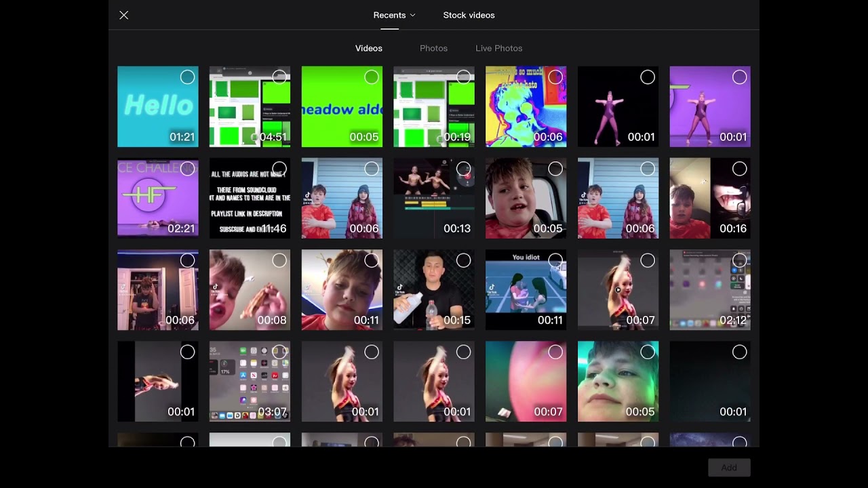
Task: Check the selection circle on the 00:13 video
Action: (x=463, y=169)
